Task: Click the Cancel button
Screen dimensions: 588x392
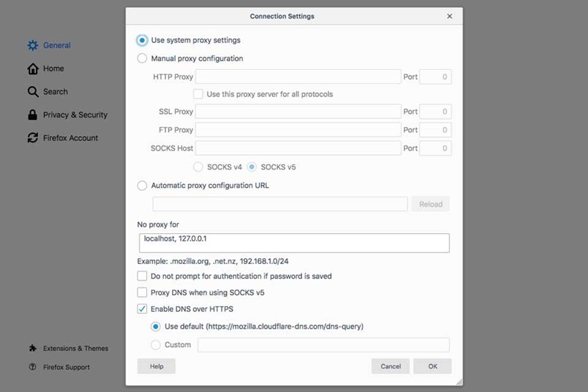Action: (390, 366)
